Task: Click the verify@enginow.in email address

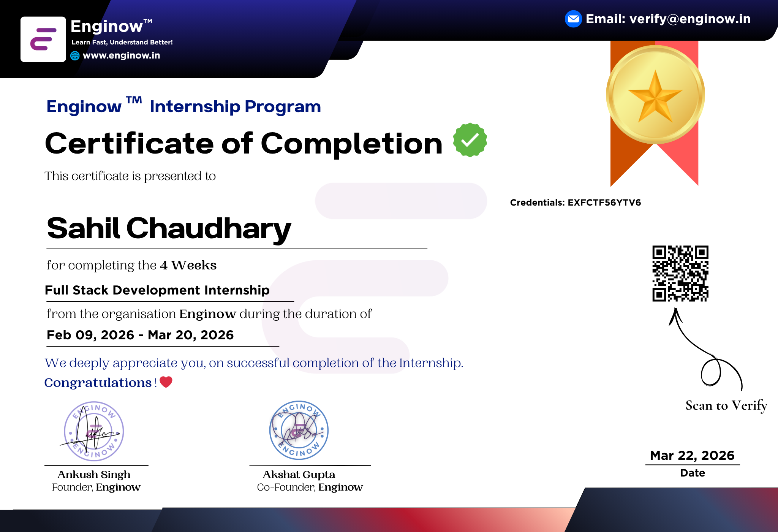Action: pyautogui.click(x=690, y=19)
